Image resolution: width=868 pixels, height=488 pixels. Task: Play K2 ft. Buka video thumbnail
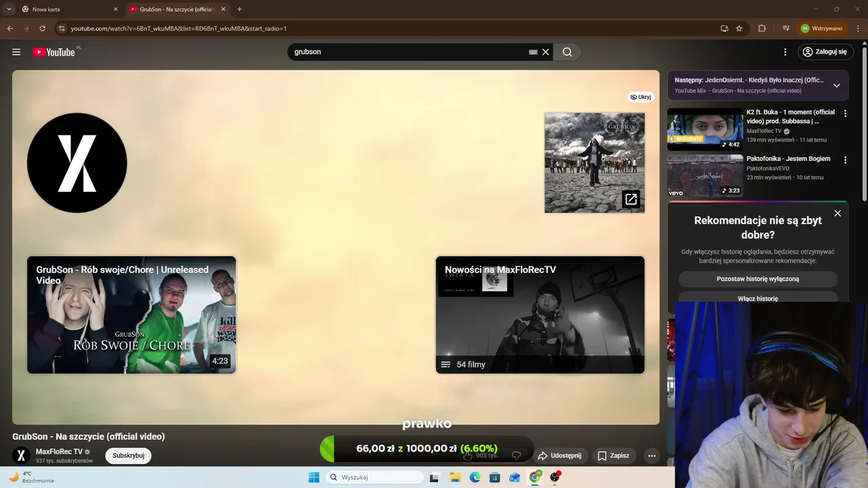pyautogui.click(x=705, y=129)
